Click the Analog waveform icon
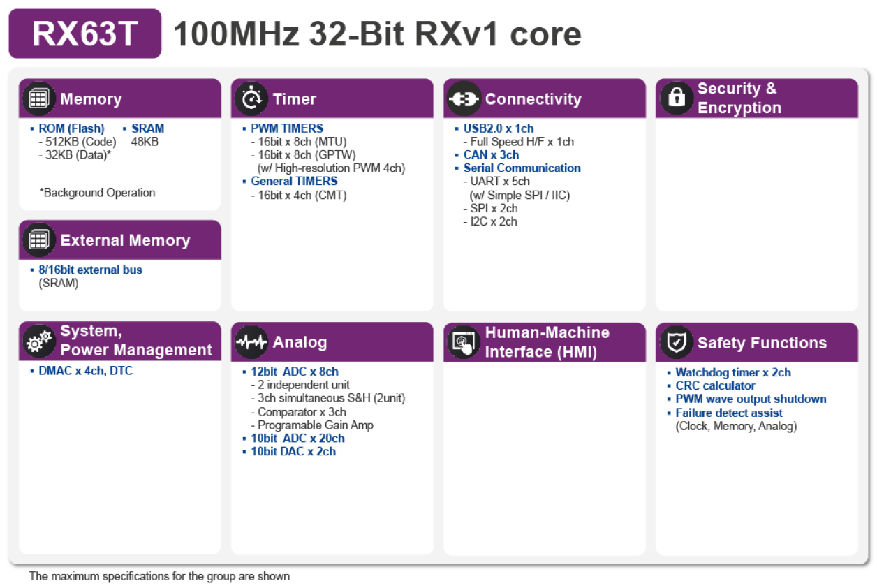 pos(251,341)
